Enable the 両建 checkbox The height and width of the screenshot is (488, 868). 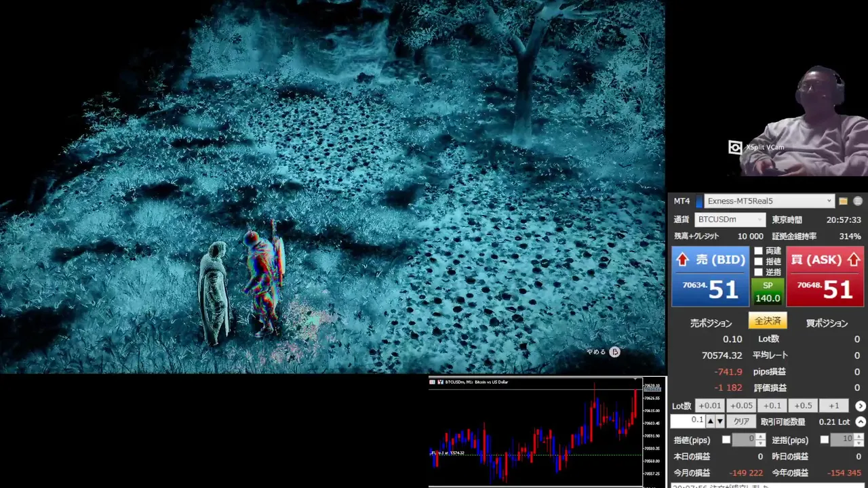point(758,251)
